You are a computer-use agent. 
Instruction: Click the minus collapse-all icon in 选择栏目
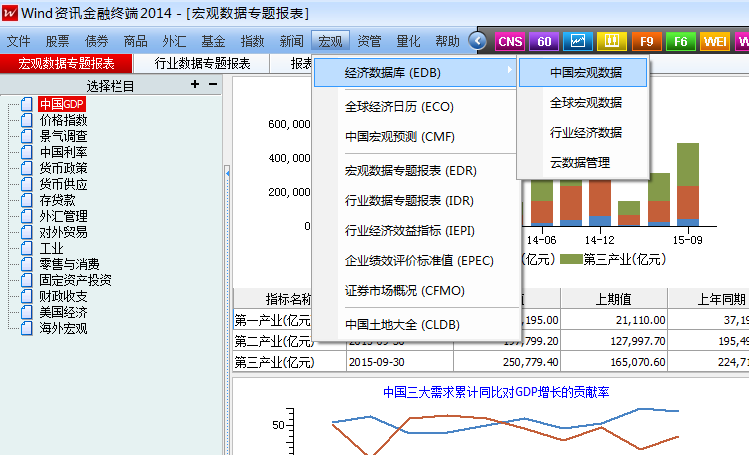213,84
